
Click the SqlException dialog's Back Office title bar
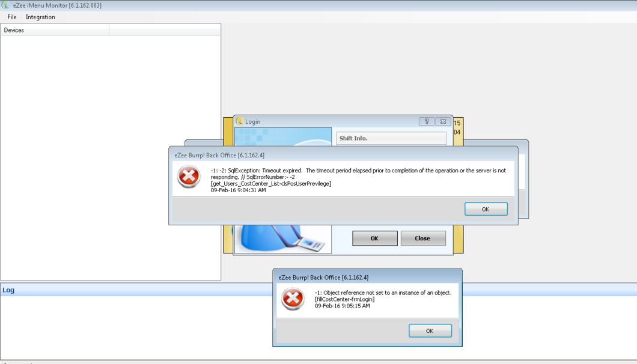343,155
